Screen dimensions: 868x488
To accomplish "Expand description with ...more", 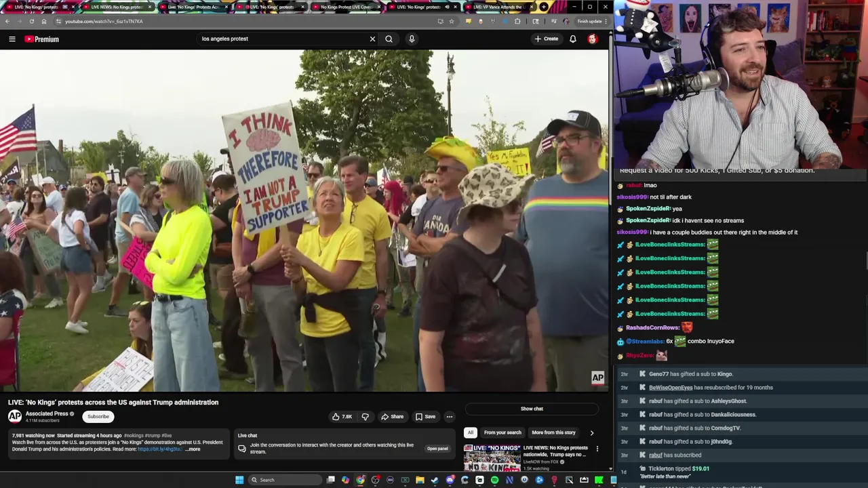I will coord(193,449).
